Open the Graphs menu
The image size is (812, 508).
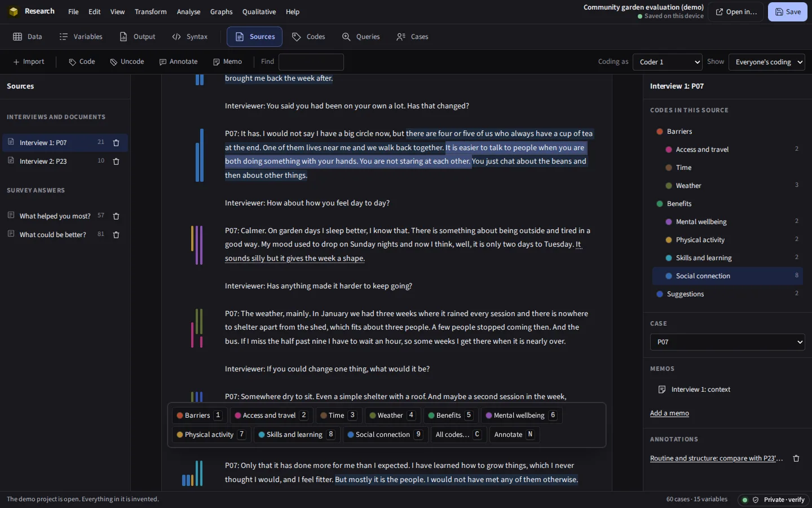(x=221, y=12)
